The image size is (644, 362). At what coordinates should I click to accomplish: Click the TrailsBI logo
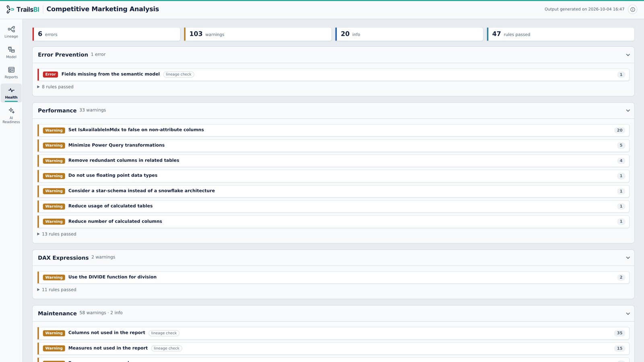[x=23, y=9]
